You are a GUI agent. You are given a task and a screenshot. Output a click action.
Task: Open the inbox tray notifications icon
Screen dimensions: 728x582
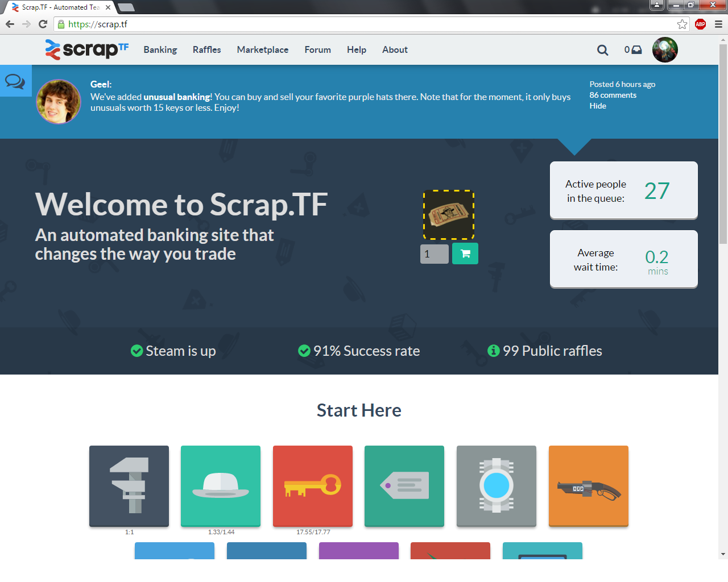click(x=636, y=50)
